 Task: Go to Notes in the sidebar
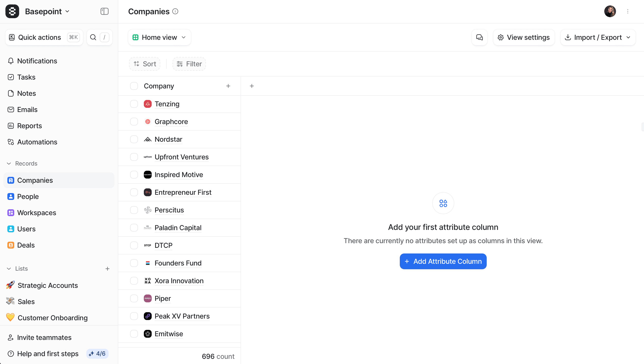(x=59, y=93)
